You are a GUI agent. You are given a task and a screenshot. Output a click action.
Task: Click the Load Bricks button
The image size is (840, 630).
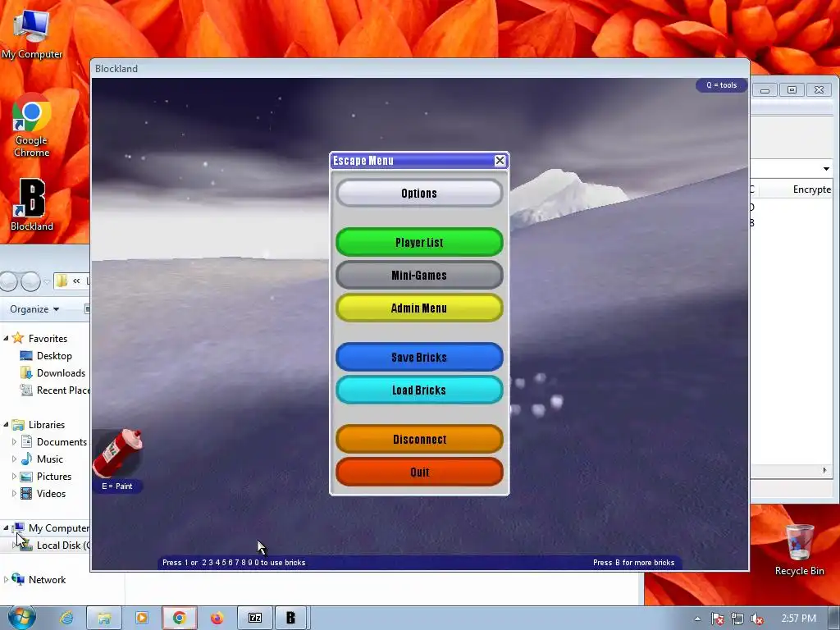[x=419, y=390]
